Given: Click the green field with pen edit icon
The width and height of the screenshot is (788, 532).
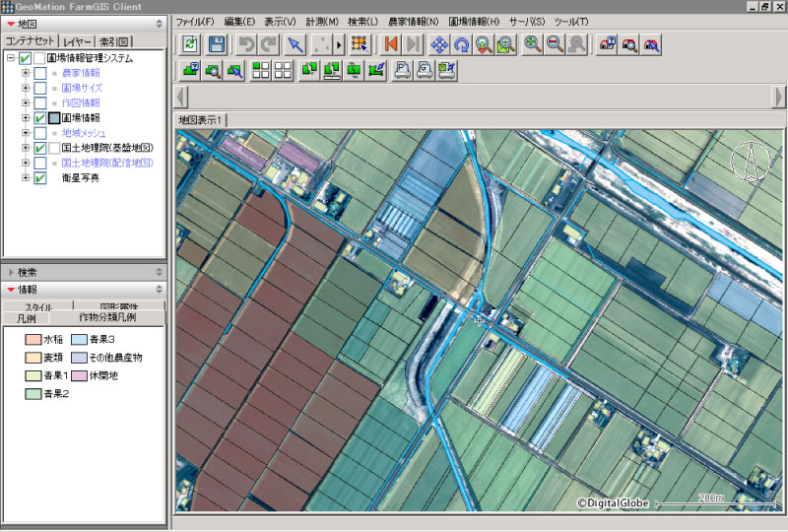Looking at the screenshot, I should tap(375, 70).
